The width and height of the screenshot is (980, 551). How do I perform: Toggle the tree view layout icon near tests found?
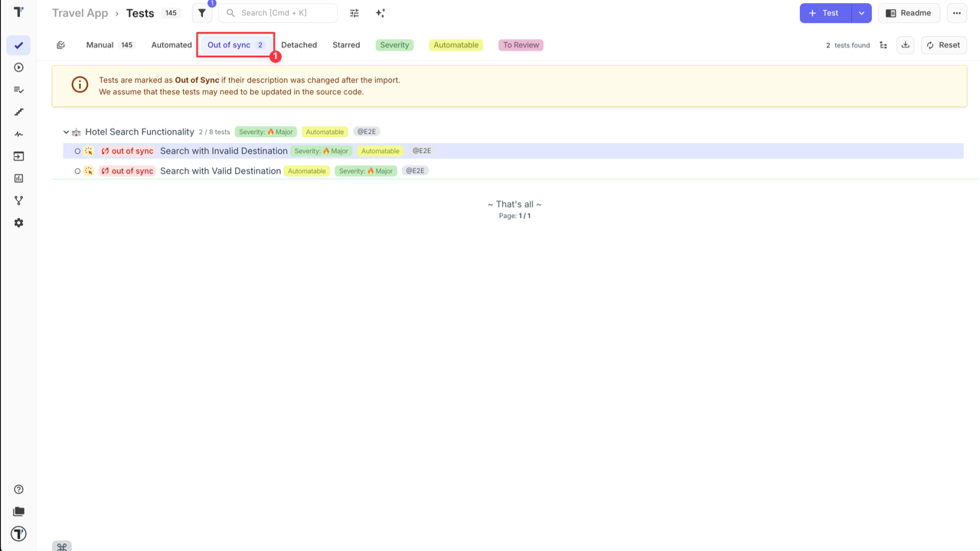883,45
